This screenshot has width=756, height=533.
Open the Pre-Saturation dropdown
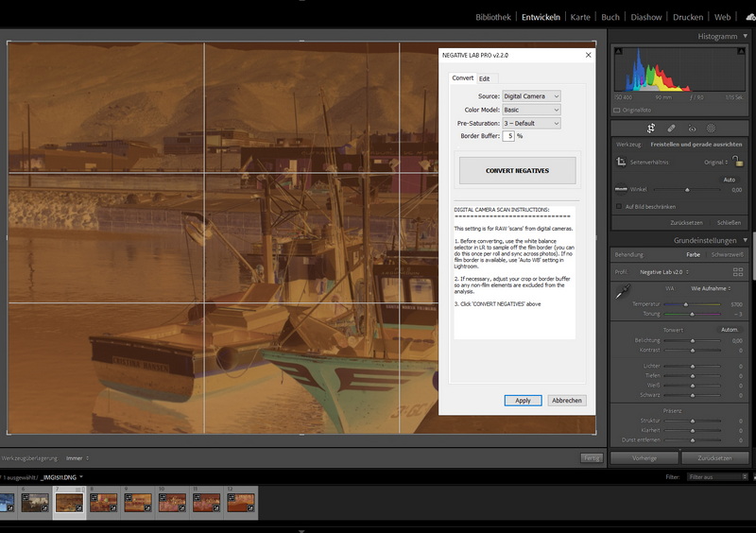coord(531,123)
